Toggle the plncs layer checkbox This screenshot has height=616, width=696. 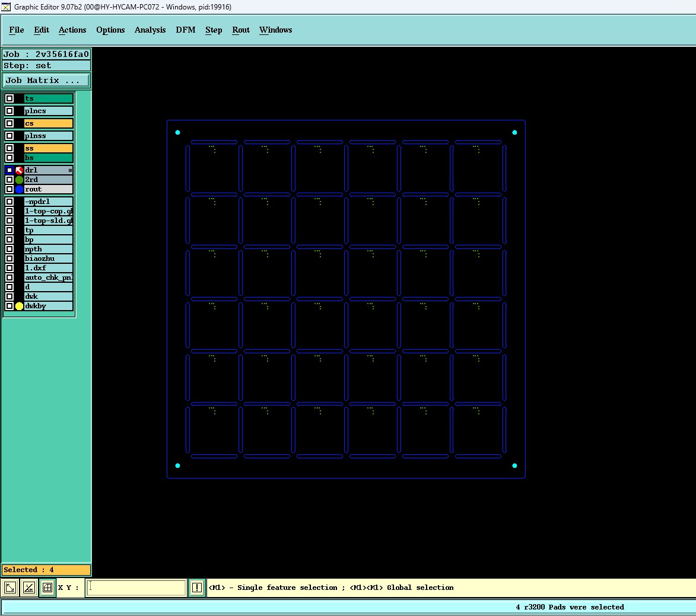coord(9,111)
